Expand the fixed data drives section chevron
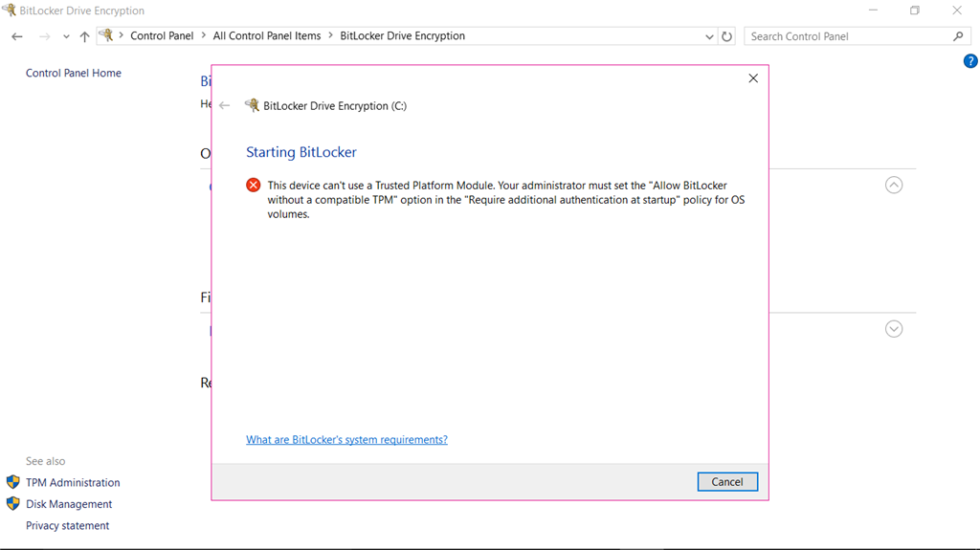Image resolution: width=980 pixels, height=550 pixels. (x=894, y=329)
